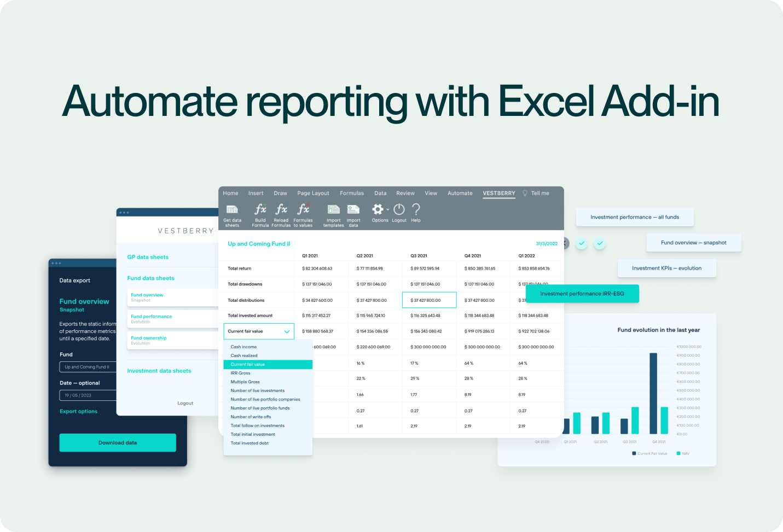Image resolution: width=783 pixels, height=532 pixels.
Task: Expand the small arrow beside Options gear
Action: tap(388, 209)
